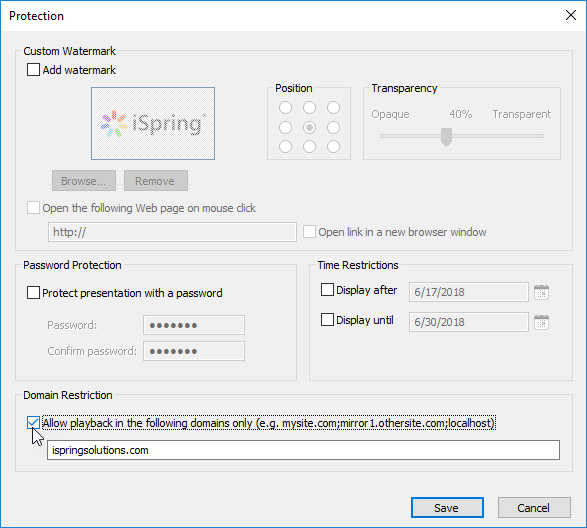Open calendar picker for Display until date
587x528 pixels.
pyautogui.click(x=541, y=322)
